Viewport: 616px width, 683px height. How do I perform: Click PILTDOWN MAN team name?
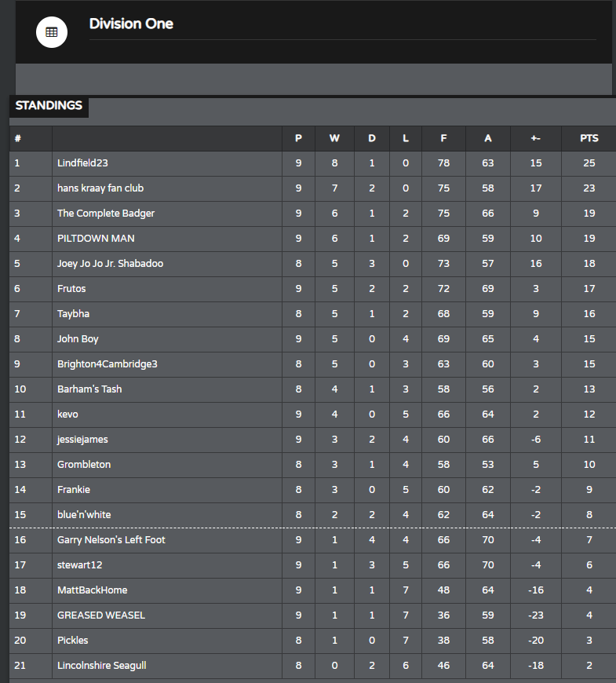pos(97,239)
